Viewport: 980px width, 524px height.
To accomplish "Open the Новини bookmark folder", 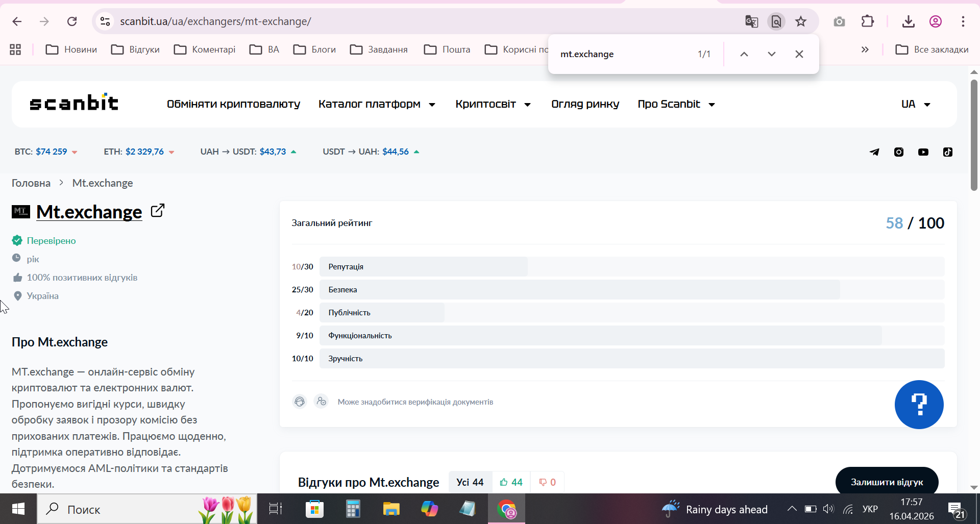I will [71, 49].
